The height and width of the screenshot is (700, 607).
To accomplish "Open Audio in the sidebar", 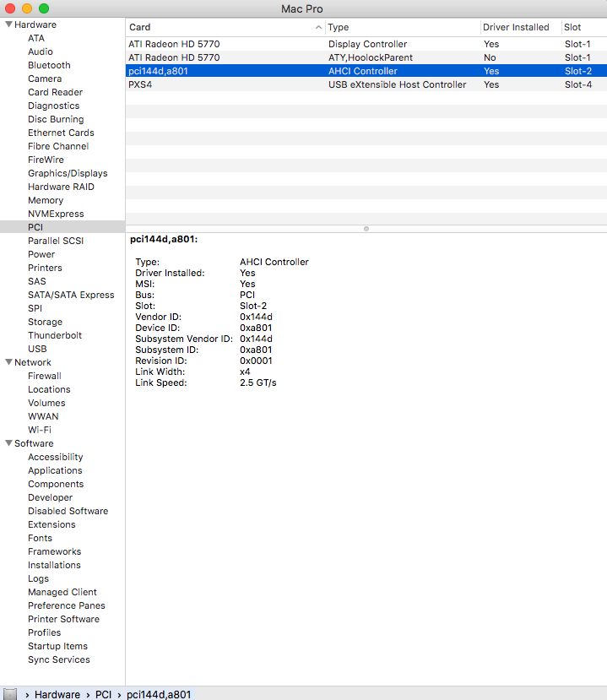I will [41, 52].
